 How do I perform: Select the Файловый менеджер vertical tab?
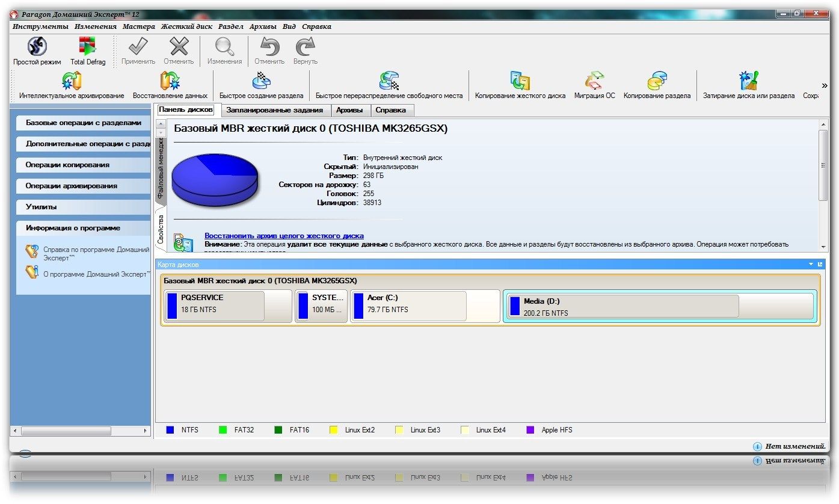coord(161,168)
